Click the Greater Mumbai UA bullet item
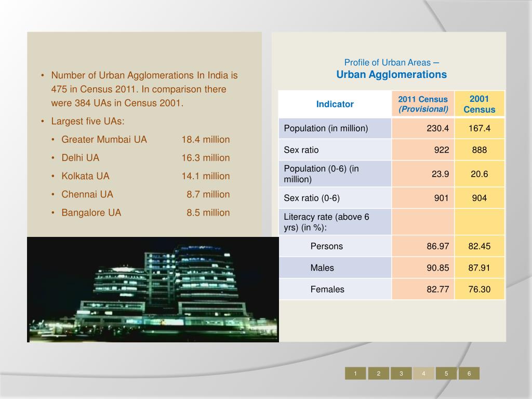This screenshot has width=532, height=399. pos(104,139)
